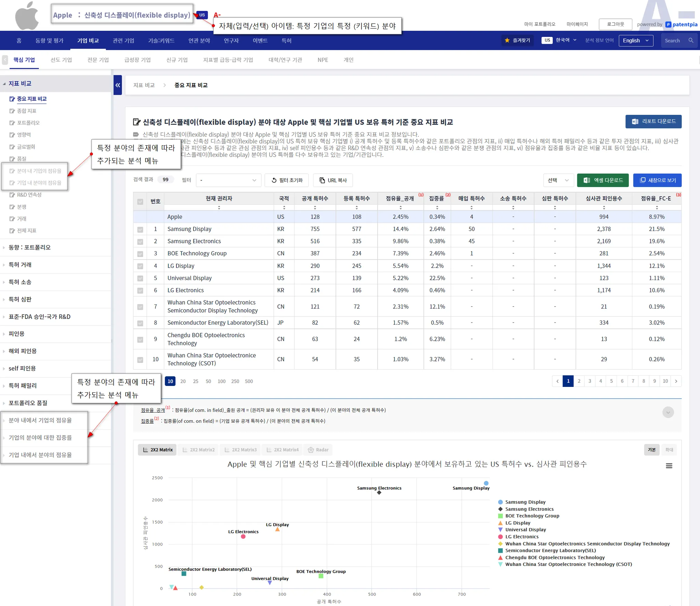Toggle checkbox for LG Display row

tap(140, 266)
